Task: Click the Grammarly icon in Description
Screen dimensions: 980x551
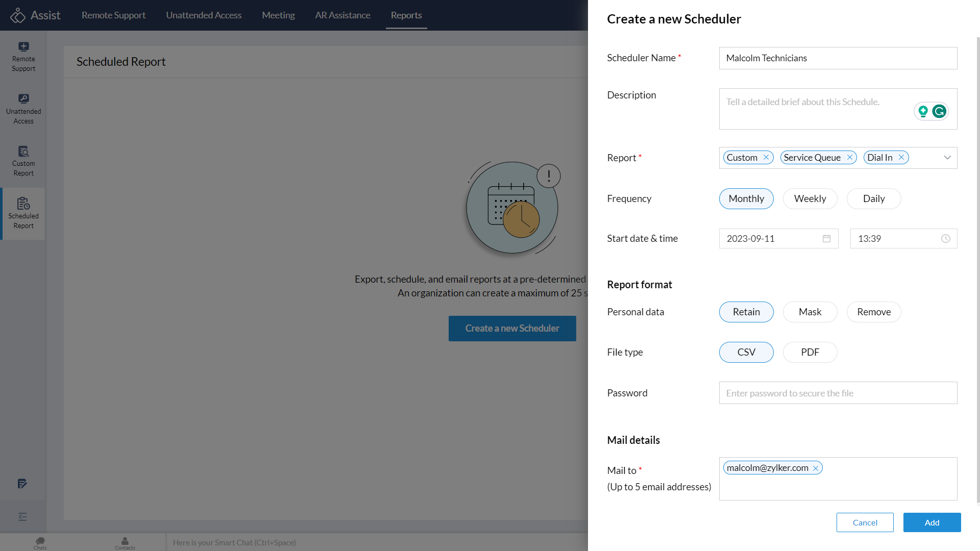Action: point(939,111)
